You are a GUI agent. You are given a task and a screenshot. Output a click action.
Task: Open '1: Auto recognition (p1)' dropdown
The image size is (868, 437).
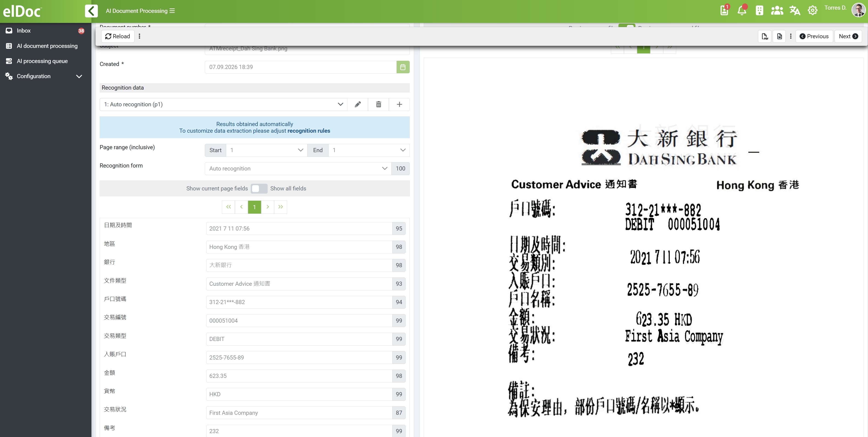coord(223,104)
